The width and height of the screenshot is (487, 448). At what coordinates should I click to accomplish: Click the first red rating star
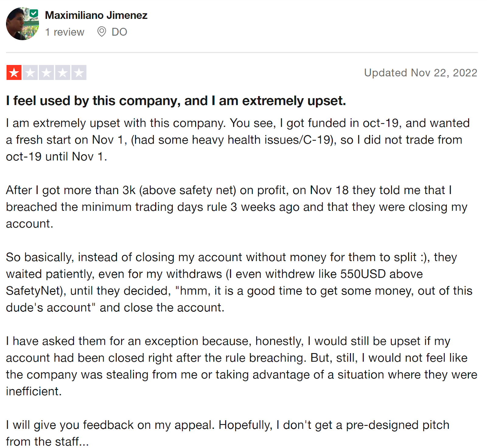[14, 73]
